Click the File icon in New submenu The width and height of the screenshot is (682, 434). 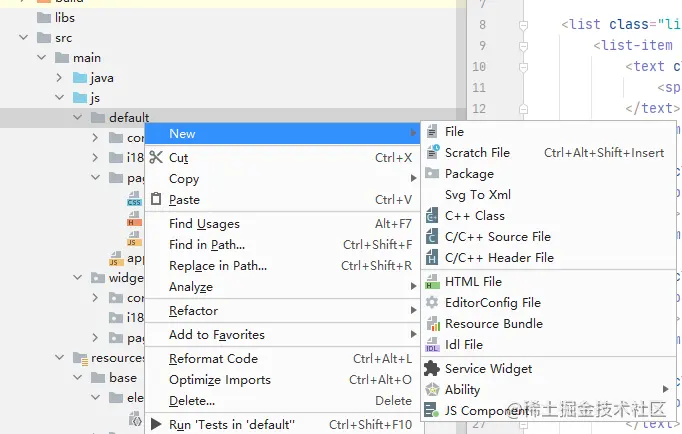click(432, 131)
